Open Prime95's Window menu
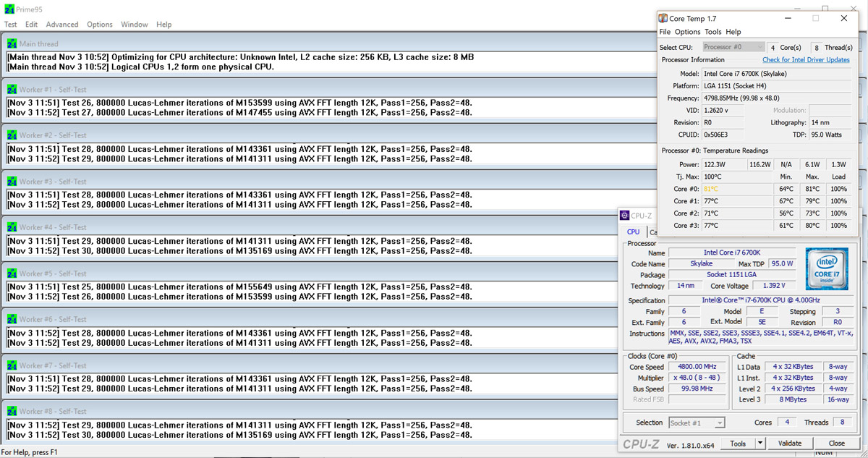 [135, 25]
